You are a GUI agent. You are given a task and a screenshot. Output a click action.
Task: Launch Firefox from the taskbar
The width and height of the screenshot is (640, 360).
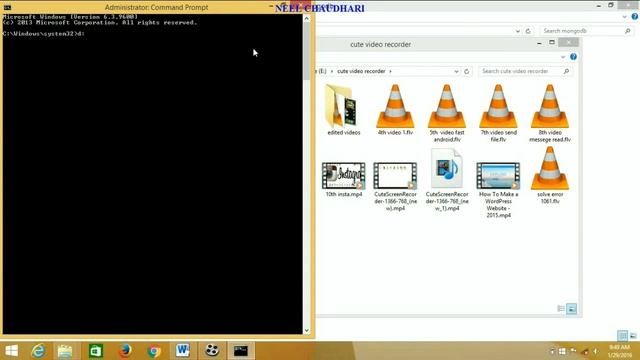click(x=125, y=351)
